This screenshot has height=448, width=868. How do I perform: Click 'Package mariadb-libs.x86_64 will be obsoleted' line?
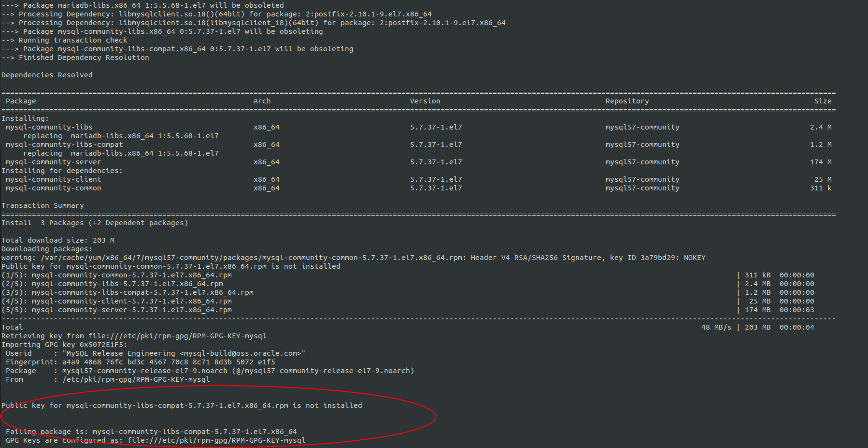pyautogui.click(x=142, y=5)
